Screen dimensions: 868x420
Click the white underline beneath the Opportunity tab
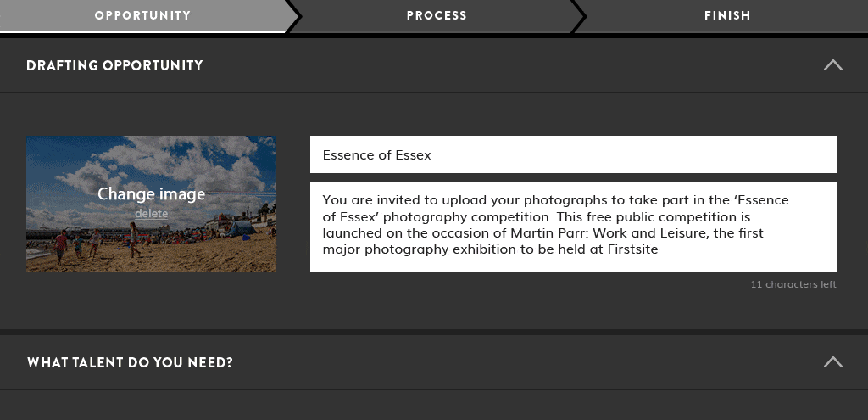click(142, 32)
